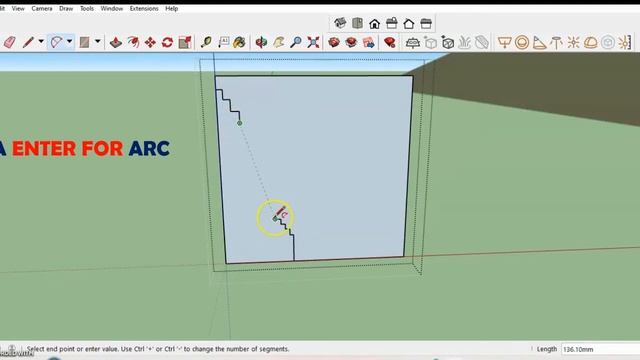
Task: Click the green arc start point on face
Action: tap(240, 123)
